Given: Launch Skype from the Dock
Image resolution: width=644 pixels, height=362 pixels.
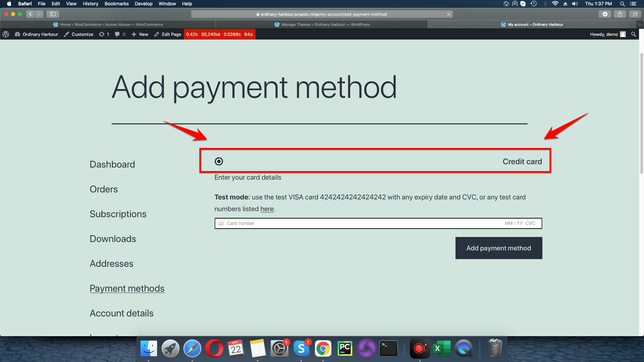Looking at the screenshot, I should pos(301,348).
